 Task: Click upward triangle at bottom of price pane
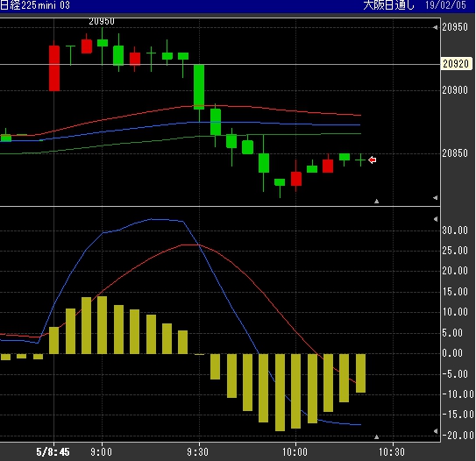click(x=376, y=201)
